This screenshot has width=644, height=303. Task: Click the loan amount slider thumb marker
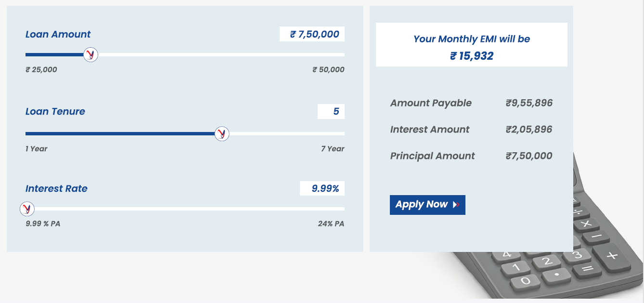tap(90, 54)
